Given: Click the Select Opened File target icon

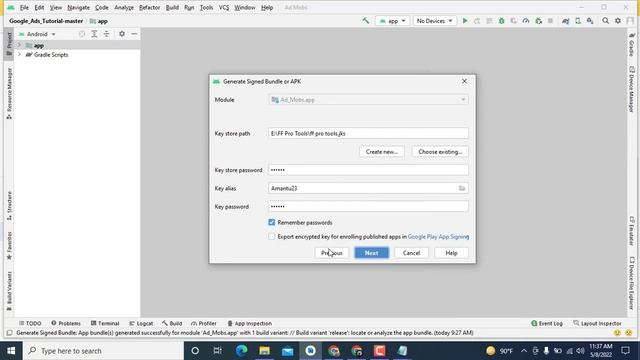Looking at the screenshot, I should (x=82, y=34).
